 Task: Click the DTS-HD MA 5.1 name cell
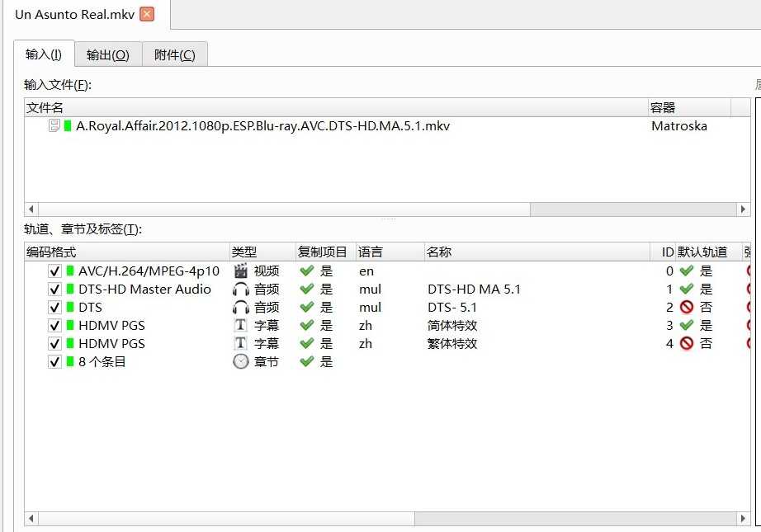pyautogui.click(x=474, y=290)
